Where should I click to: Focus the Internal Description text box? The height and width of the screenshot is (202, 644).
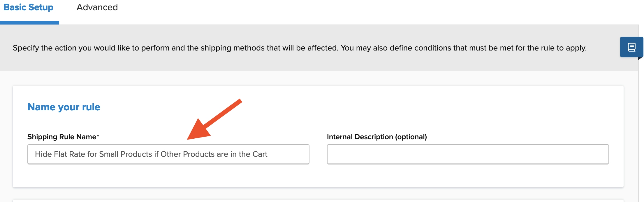467,154
